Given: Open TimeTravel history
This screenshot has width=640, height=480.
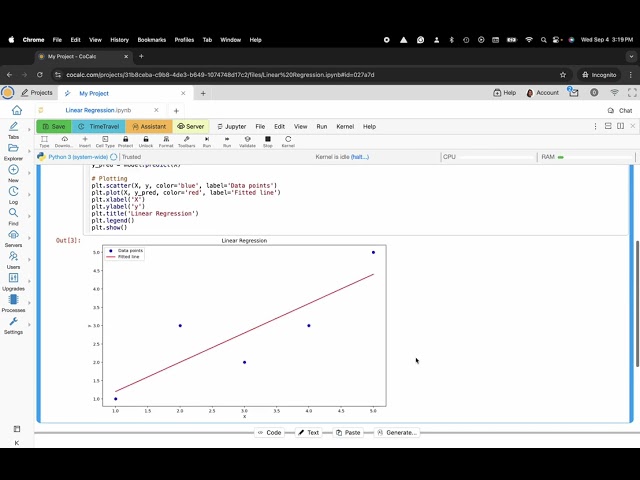Looking at the screenshot, I should coord(98,127).
